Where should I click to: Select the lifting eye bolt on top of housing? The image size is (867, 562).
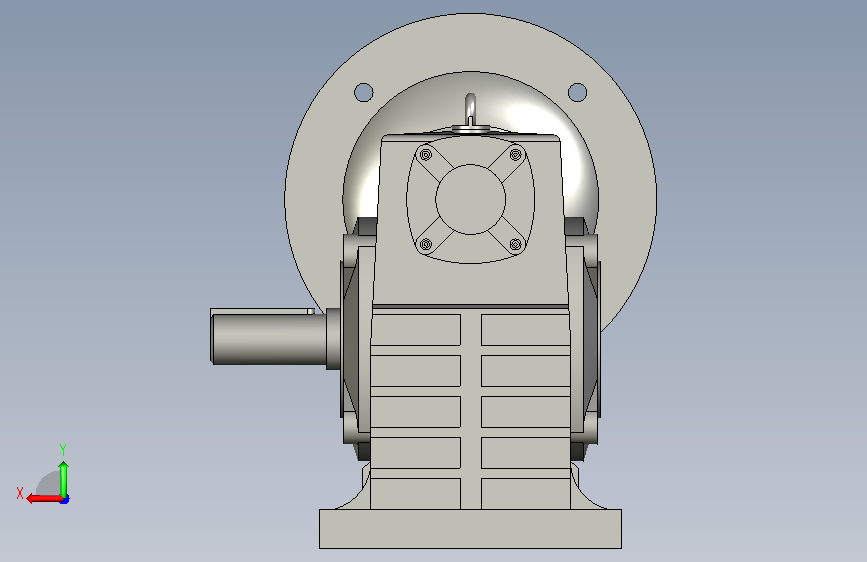pyautogui.click(x=470, y=113)
